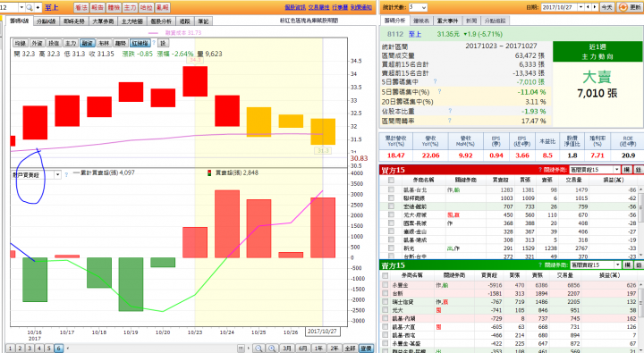Click the 更新 refresh button

tap(630, 7)
